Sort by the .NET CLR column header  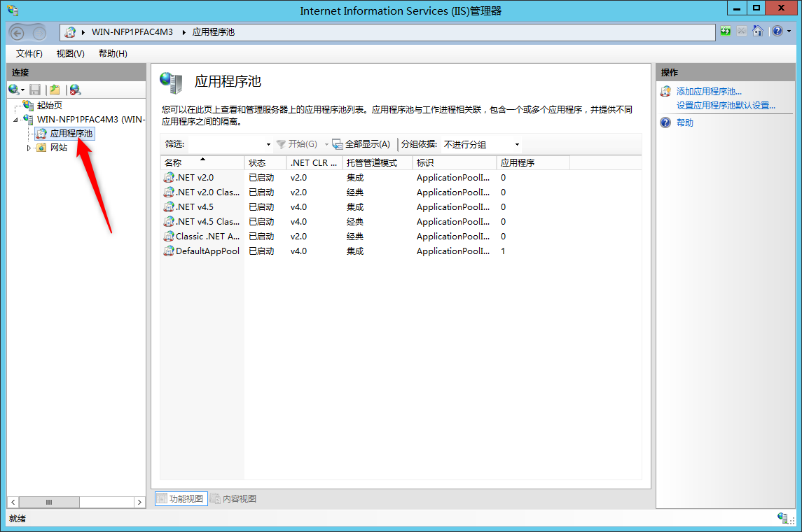[314, 162]
